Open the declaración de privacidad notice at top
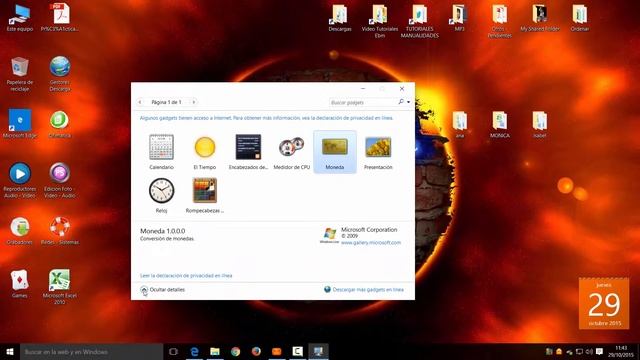Screen dimensions: 640x360 pos(266,118)
